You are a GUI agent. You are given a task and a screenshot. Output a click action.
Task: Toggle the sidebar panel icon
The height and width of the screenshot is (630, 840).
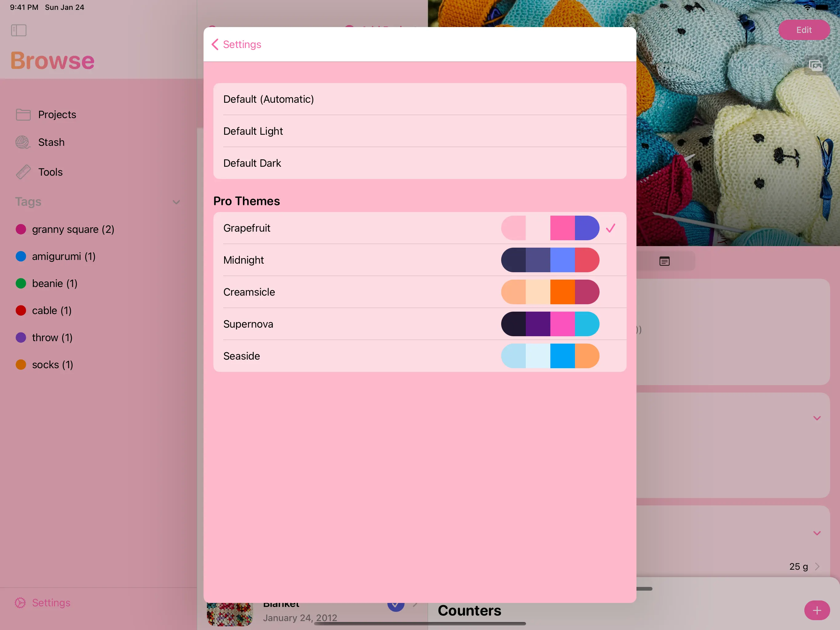coord(19,30)
